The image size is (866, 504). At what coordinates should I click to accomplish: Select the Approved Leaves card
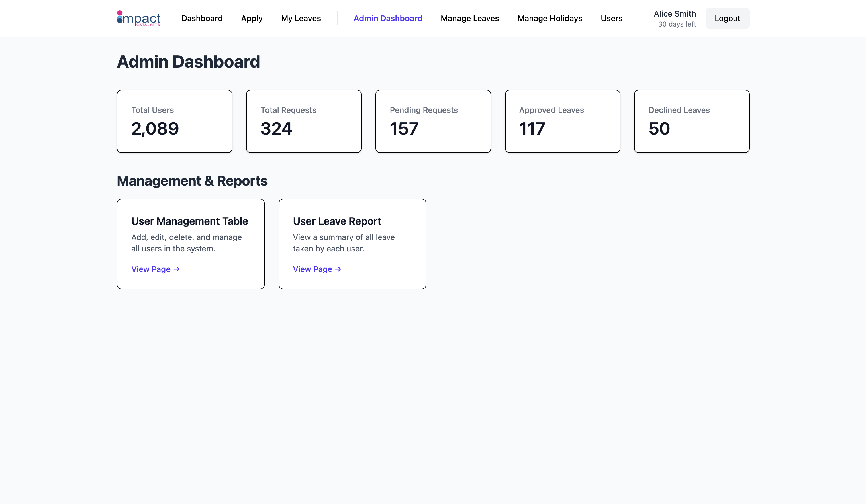coord(562,121)
